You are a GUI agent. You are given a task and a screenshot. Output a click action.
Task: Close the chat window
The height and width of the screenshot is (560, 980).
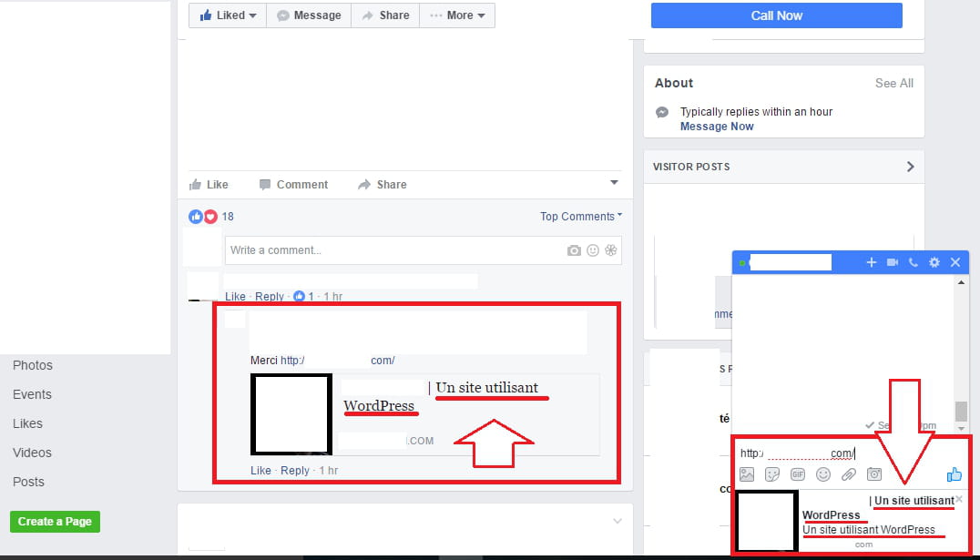(x=955, y=262)
